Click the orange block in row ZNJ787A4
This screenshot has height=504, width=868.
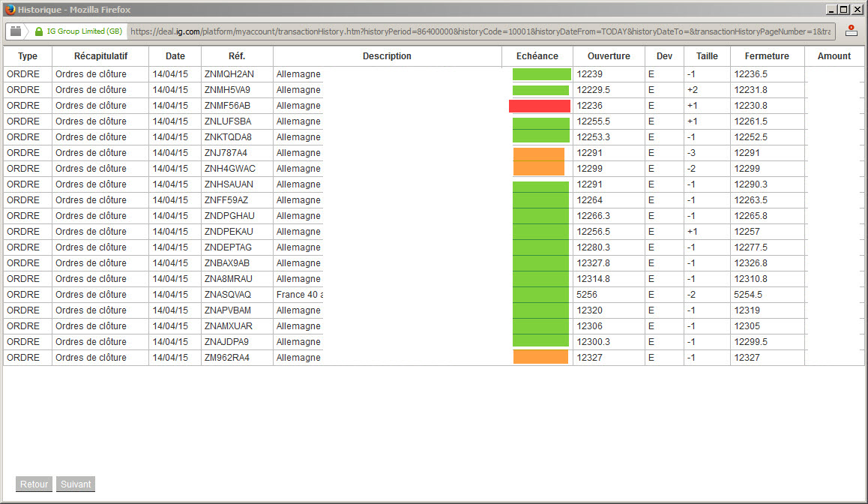pyautogui.click(x=539, y=154)
